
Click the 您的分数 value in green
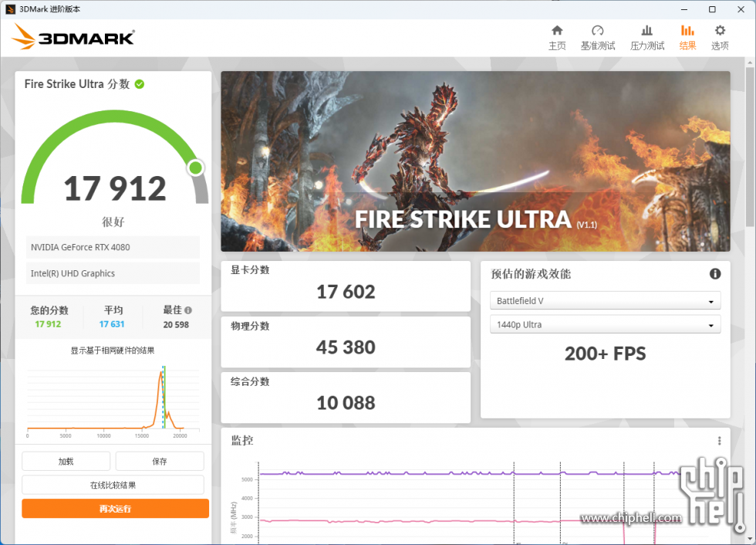(48, 324)
